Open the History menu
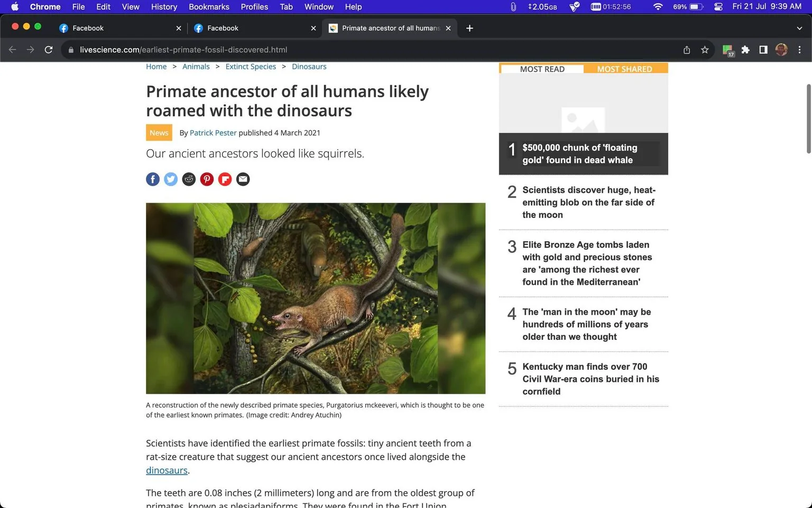The image size is (812, 508). tap(164, 7)
